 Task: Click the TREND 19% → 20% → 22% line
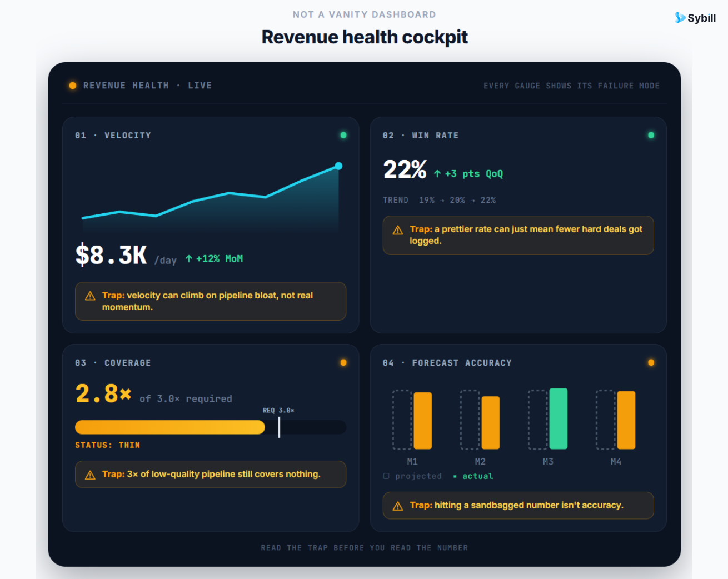[439, 200]
